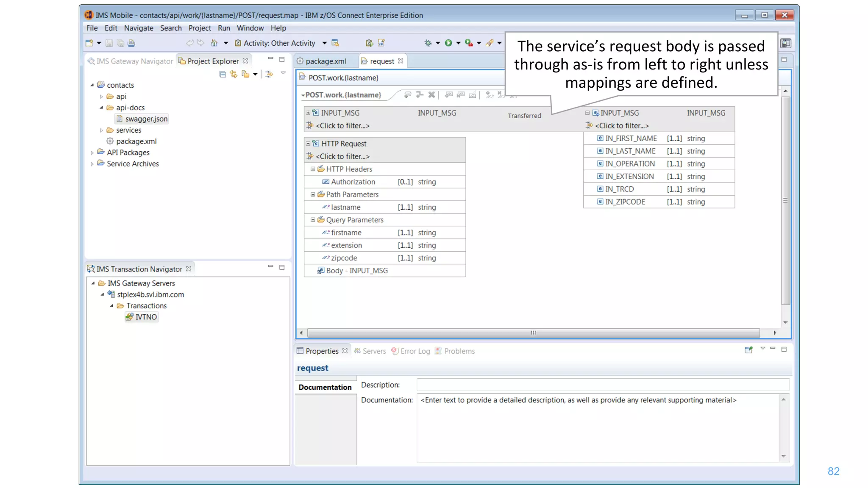Collapse the IMS Gateway Servers node
This screenshot has width=868, height=488.
tap(93, 283)
